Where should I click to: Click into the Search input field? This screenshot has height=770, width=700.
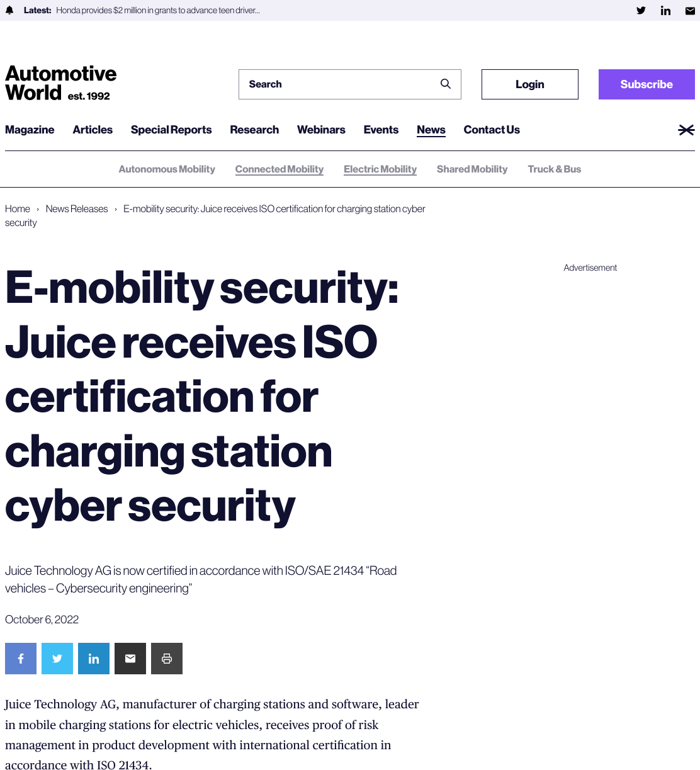[340, 84]
